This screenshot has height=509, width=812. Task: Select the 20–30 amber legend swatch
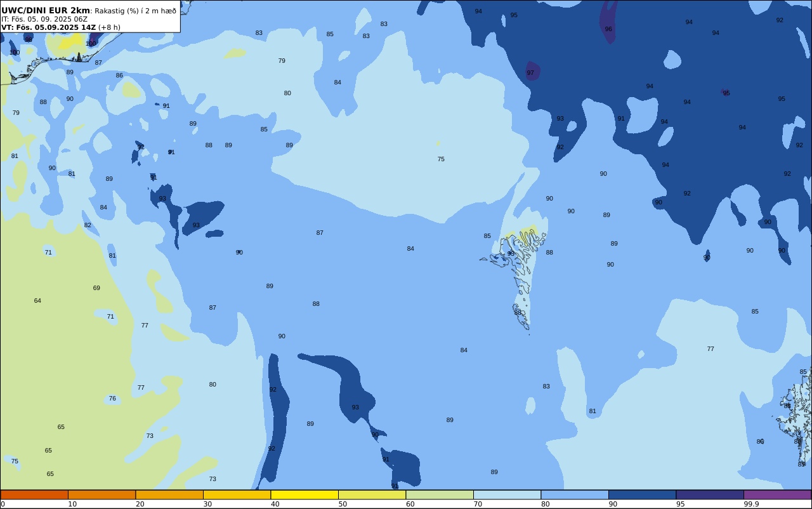click(x=169, y=494)
